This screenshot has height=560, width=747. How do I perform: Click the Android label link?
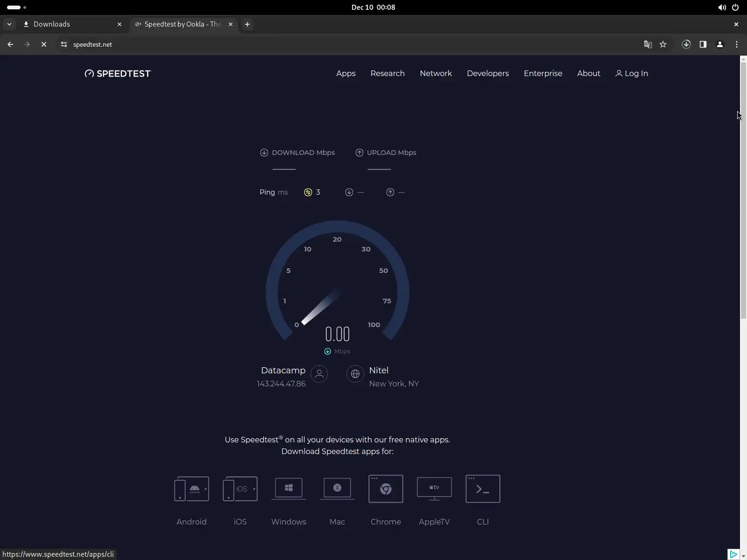[191, 522]
